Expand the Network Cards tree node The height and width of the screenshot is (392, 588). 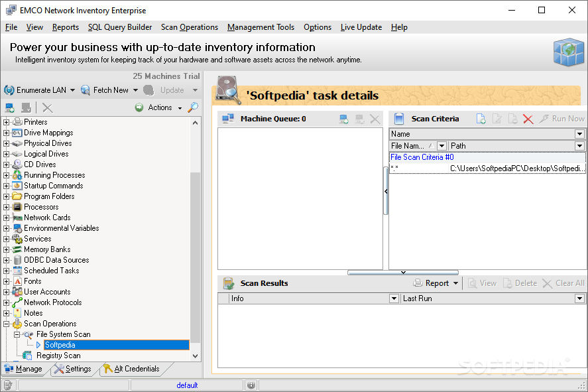click(x=7, y=218)
